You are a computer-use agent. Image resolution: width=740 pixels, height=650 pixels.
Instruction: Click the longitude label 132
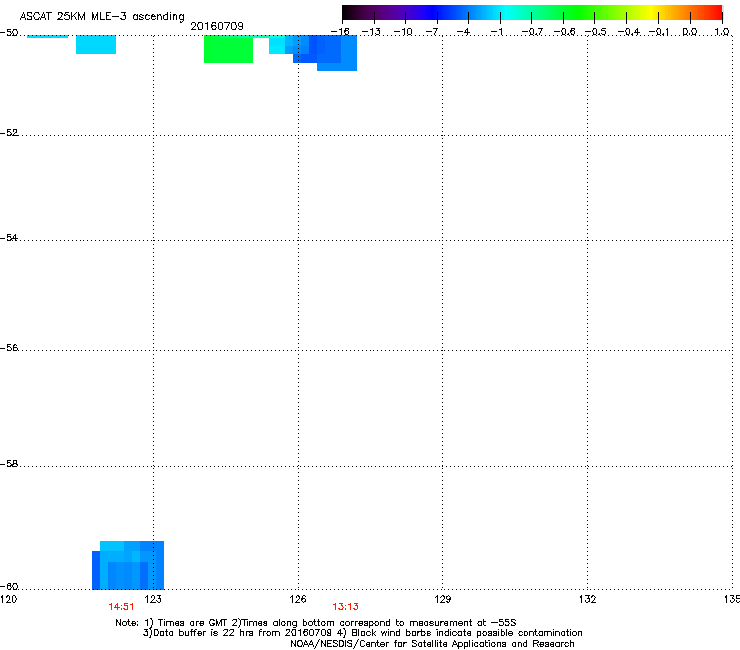pyautogui.click(x=588, y=599)
